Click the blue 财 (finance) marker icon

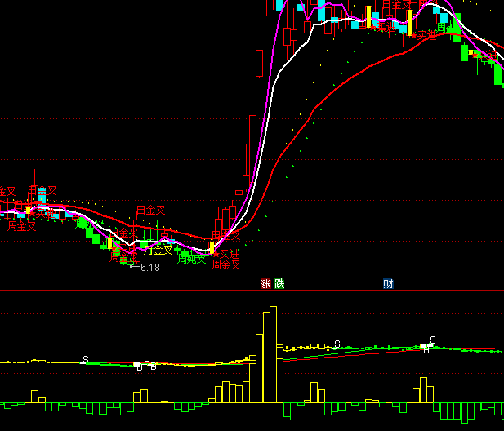tap(388, 284)
